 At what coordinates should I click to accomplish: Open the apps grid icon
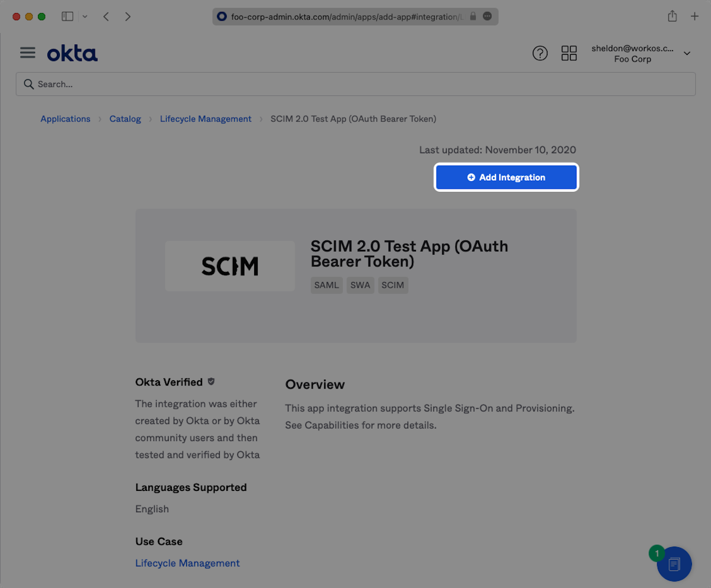[569, 53]
